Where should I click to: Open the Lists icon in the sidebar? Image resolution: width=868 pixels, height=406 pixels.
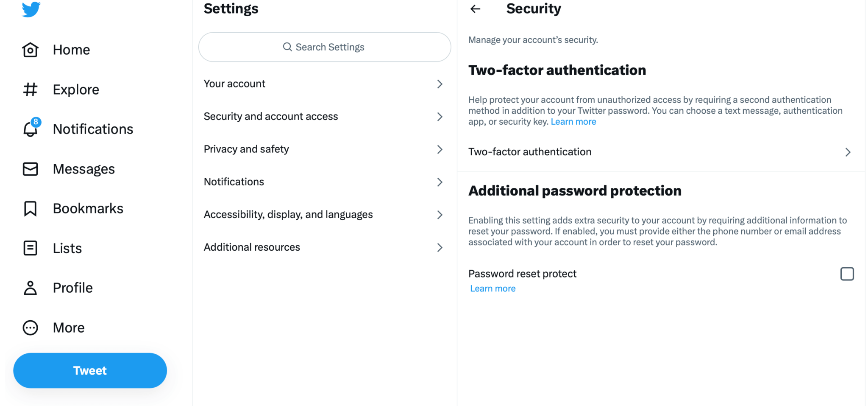[30, 248]
